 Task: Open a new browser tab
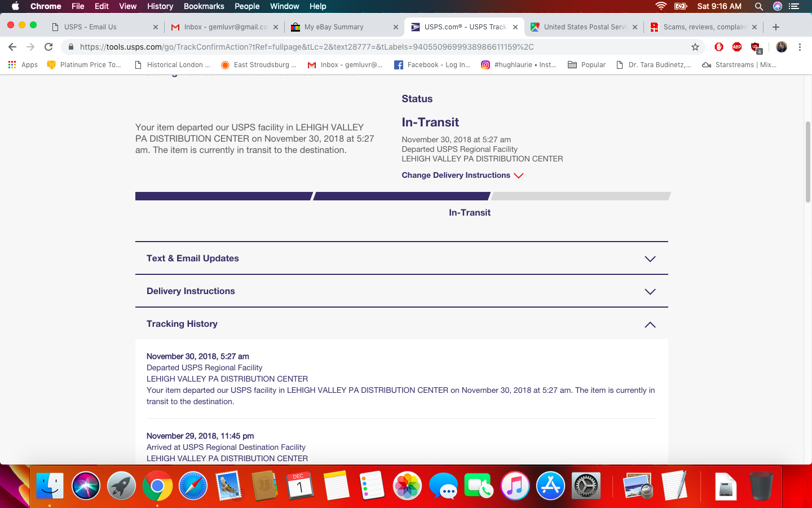click(776, 27)
